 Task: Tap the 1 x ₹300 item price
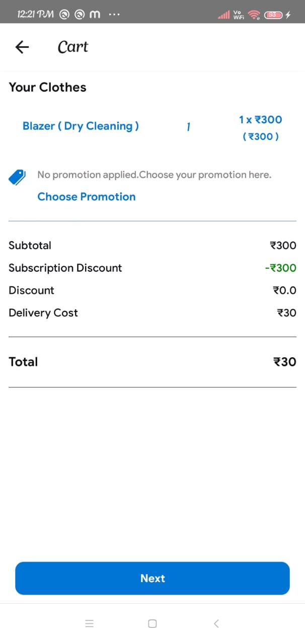coord(260,120)
